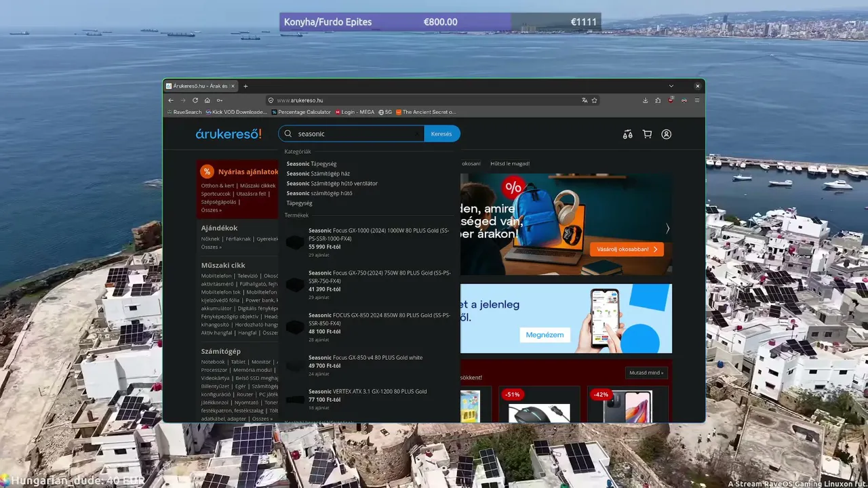Open the Sportcuccok category link
Viewport: 868px width, 488px height.
click(216, 194)
